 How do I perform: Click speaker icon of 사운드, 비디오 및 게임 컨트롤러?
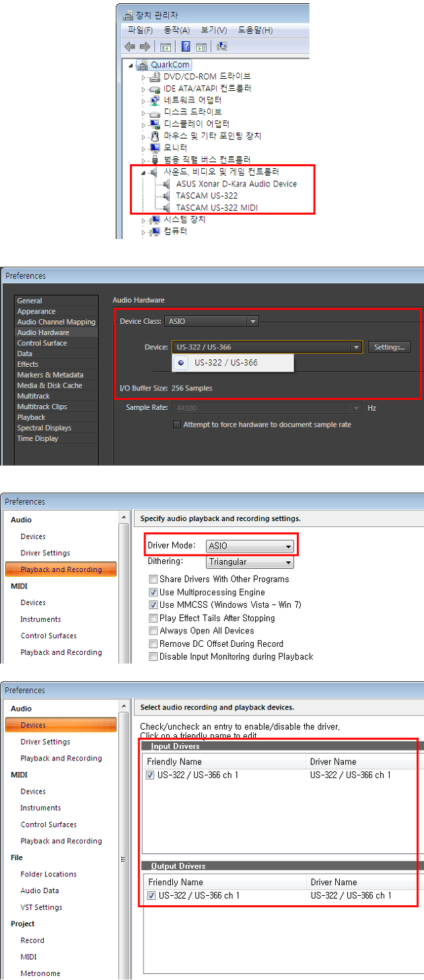pos(155,172)
